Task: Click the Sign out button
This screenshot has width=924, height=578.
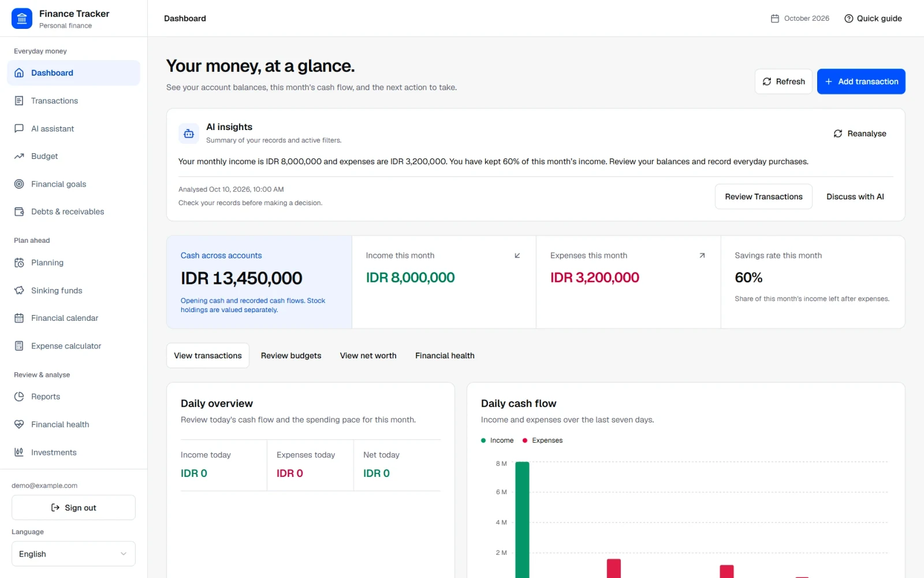Action: click(x=73, y=507)
